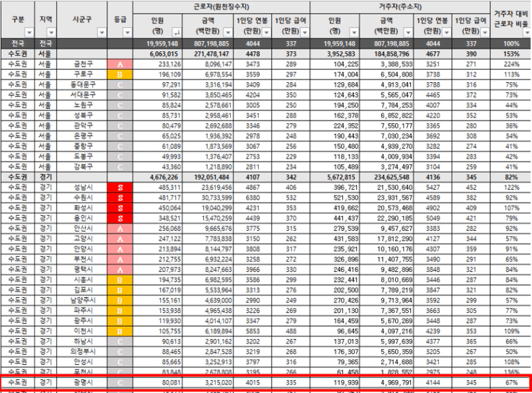Image resolution: width=532 pixels, height=393 pixels.
Task: Select the 의정부시 city cell
Action: pyautogui.click(x=81, y=352)
